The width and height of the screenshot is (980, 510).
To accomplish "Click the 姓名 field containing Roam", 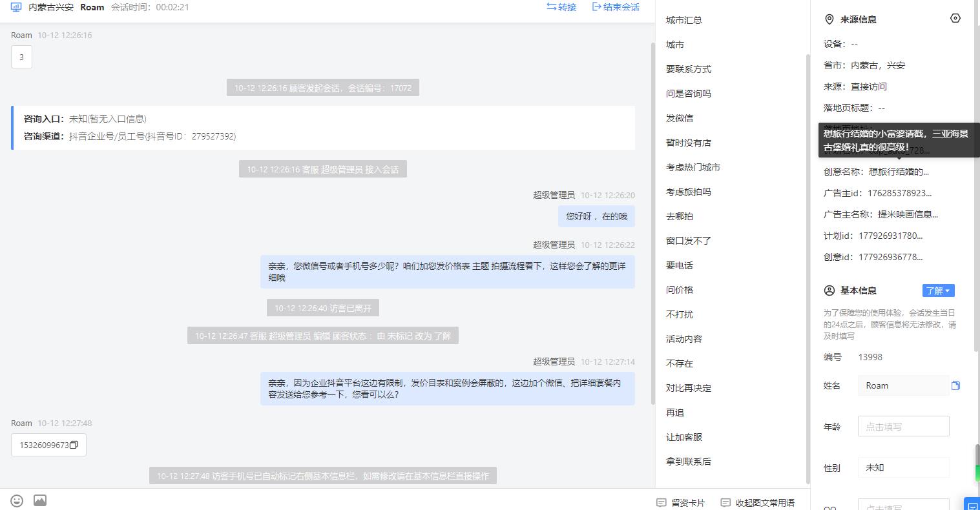I will [903, 385].
